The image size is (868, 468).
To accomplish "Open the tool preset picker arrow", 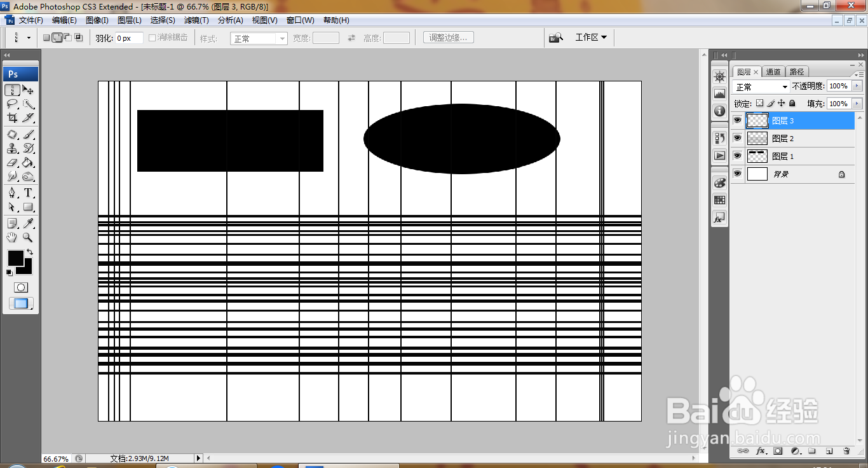I will point(29,38).
